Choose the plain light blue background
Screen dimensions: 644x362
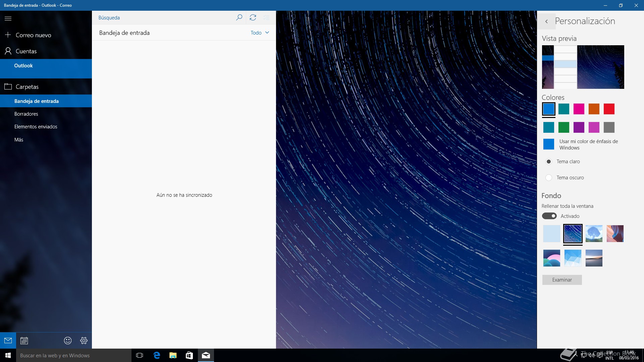552,234
